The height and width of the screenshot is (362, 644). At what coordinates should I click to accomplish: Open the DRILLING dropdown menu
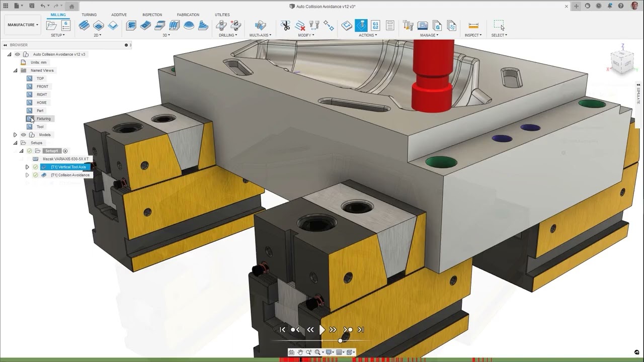(228, 35)
